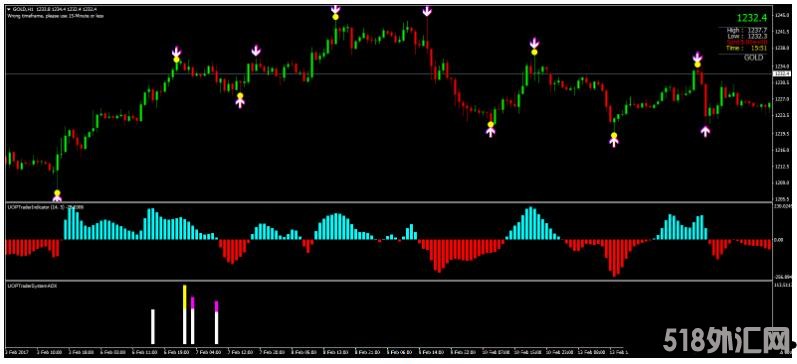
Task: Click the lone plain white ADX bar
Action: click(152, 326)
